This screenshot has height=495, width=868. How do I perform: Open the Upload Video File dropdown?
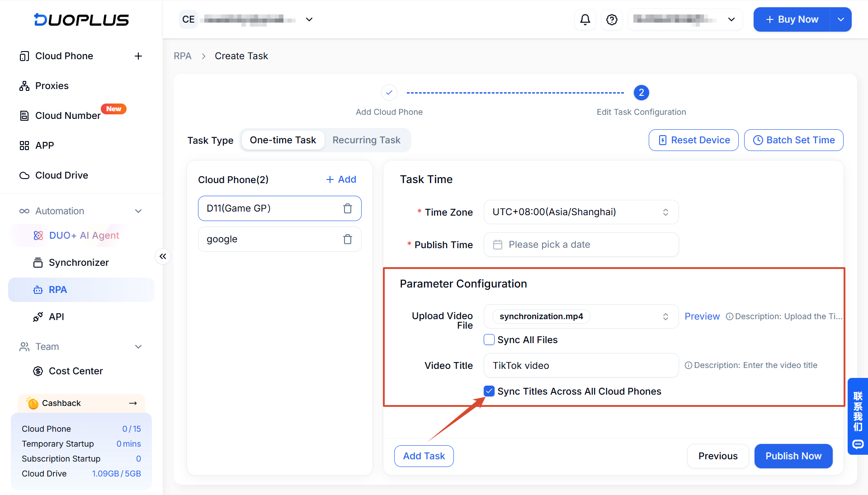[581, 316]
